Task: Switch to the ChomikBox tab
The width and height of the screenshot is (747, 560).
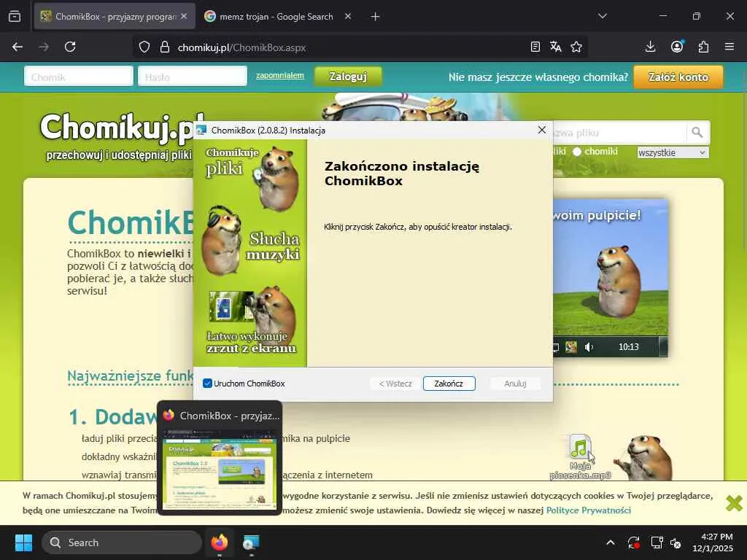Action: tap(115, 16)
